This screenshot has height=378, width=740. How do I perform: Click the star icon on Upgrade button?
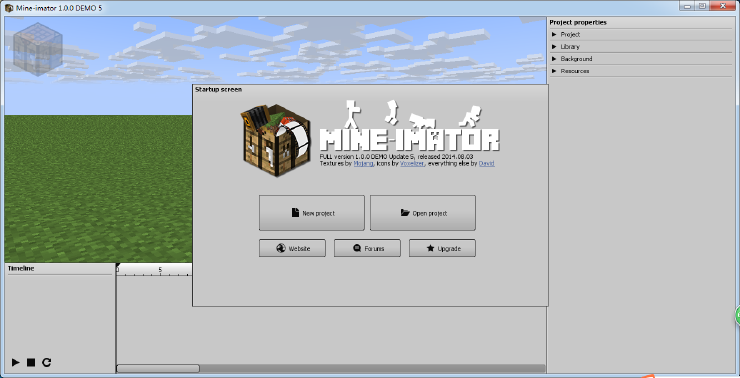[430, 248]
